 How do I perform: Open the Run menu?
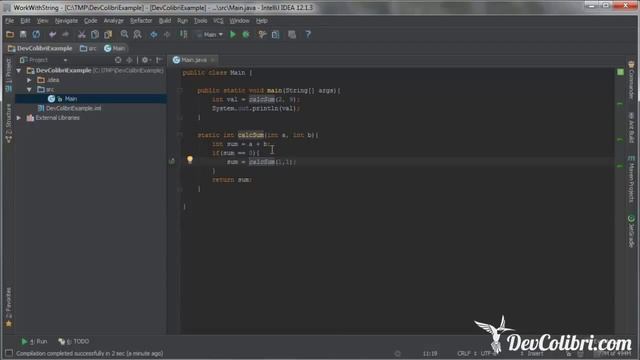182,20
